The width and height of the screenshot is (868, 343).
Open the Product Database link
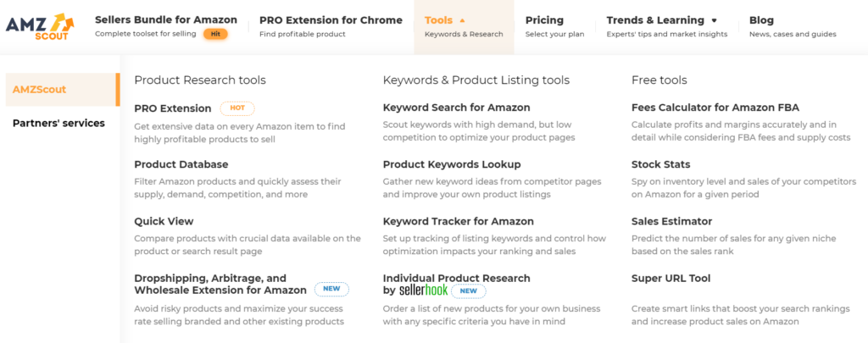[181, 164]
